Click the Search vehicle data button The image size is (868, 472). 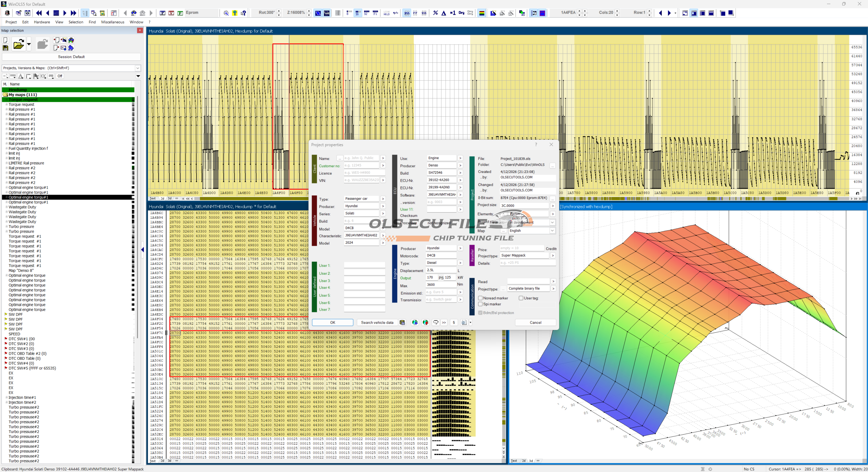coord(377,322)
